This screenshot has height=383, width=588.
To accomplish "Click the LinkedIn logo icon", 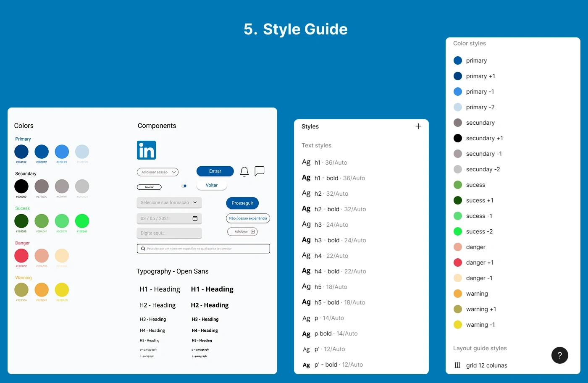I will click(147, 150).
